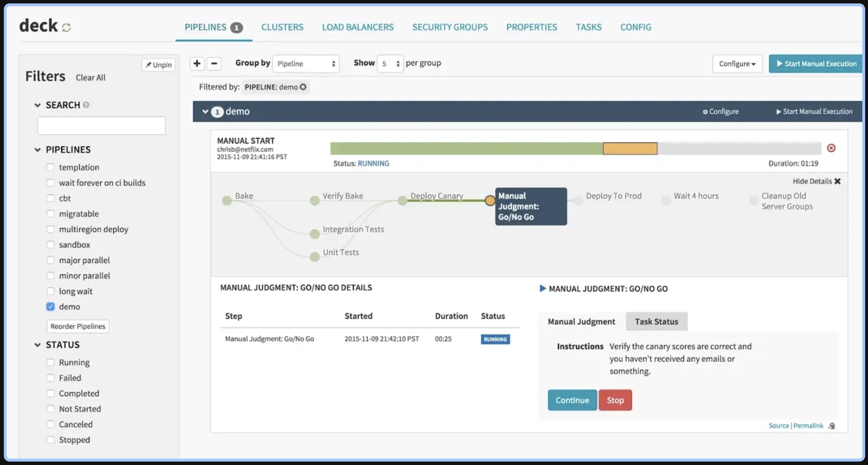Viewport: 868px width, 465px height.
Task: Open the CONFIG tab
Action: (636, 28)
